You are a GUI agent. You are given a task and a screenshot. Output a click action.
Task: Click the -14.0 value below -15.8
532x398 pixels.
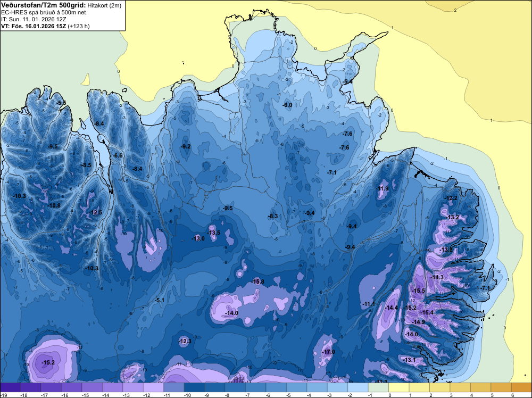(232, 313)
